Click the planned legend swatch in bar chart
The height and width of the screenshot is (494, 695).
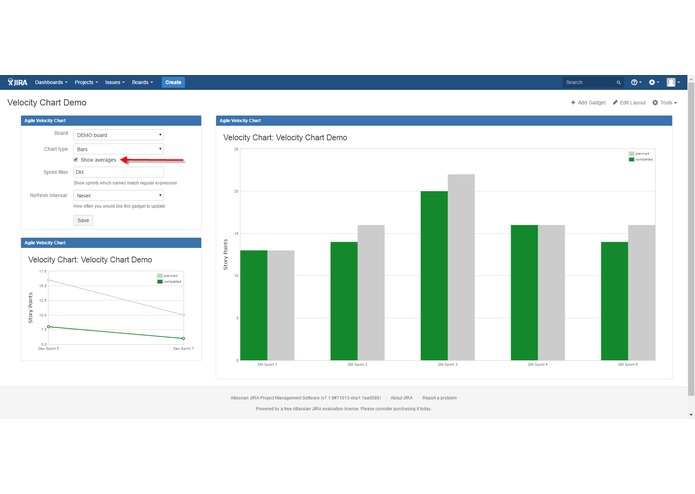point(631,154)
